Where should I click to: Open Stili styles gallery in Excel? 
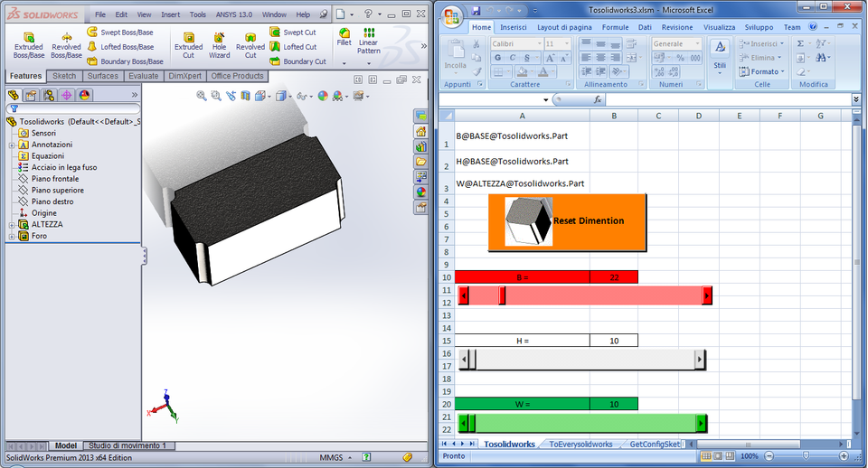[x=720, y=56]
